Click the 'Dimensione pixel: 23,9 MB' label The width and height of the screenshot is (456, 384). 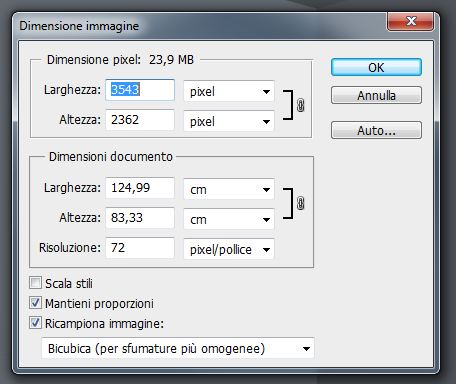coord(120,60)
